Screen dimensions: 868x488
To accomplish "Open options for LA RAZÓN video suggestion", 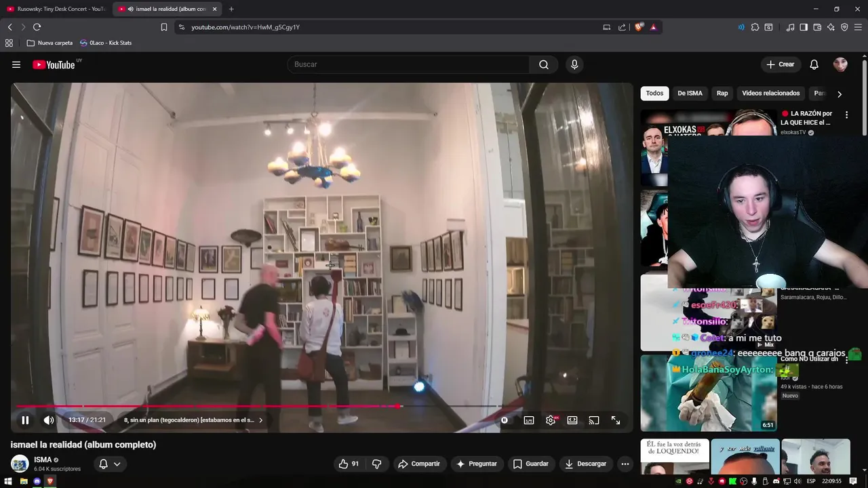I will pos(846,115).
